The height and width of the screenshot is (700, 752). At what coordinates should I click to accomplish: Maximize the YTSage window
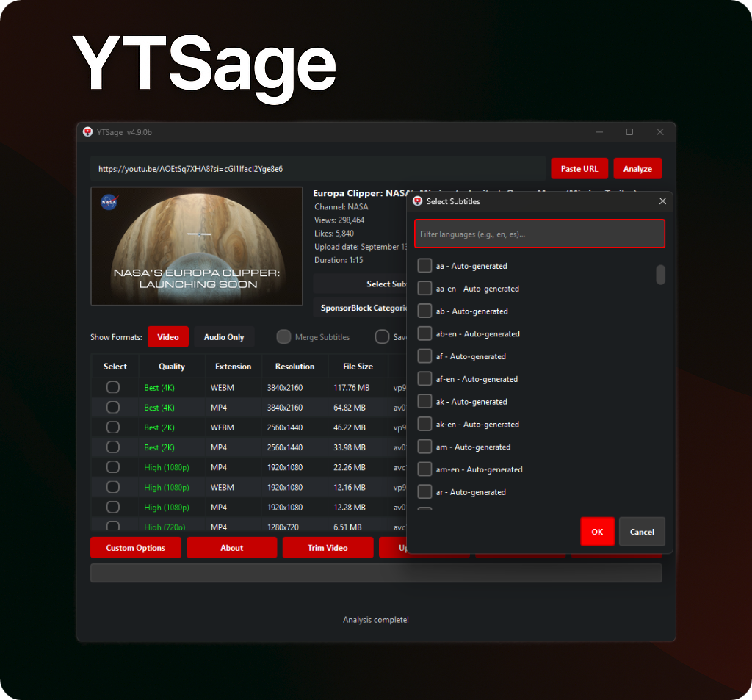[x=629, y=132]
